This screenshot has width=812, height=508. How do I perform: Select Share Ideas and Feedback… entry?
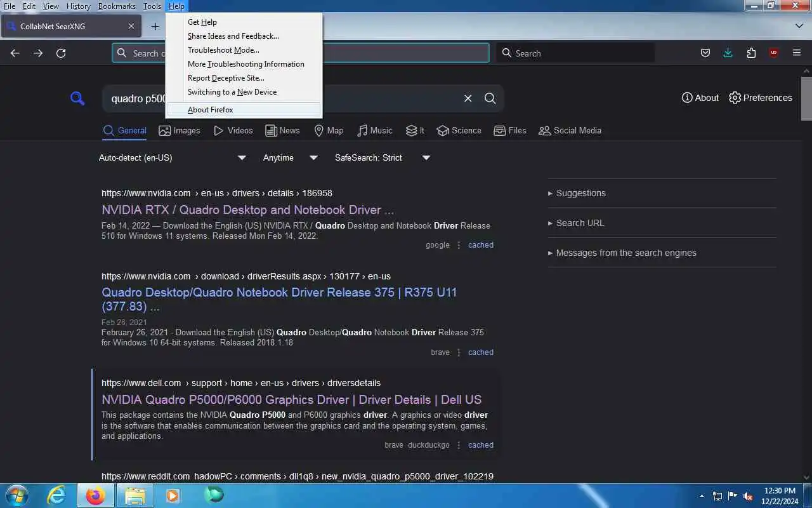244,36
